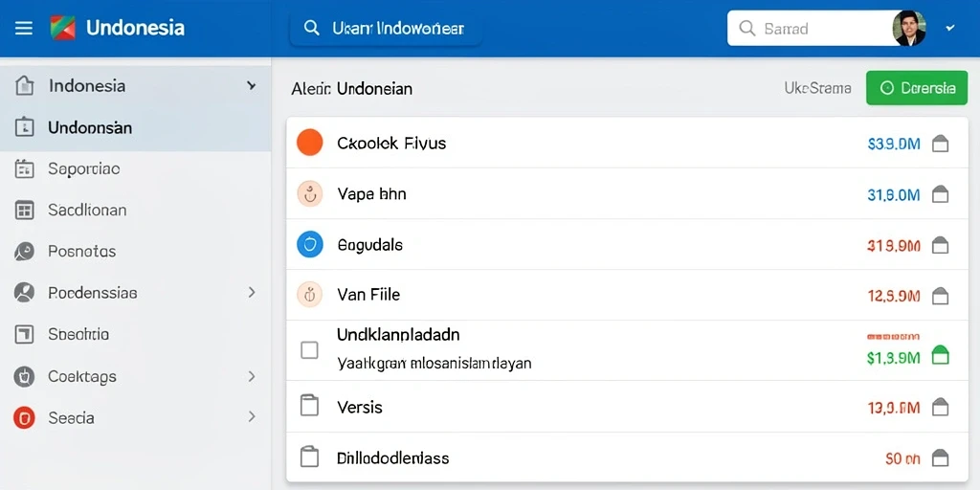This screenshot has width=980, height=490.
Task: Click the peach icon beside Vape bhn
Action: coord(309,193)
